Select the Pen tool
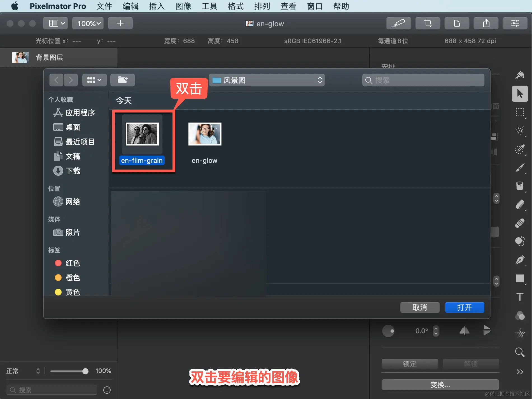 (520, 260)
